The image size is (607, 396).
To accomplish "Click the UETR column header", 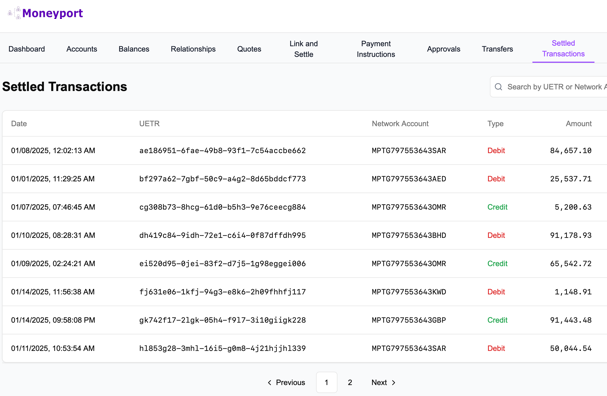I will [149, 123].
